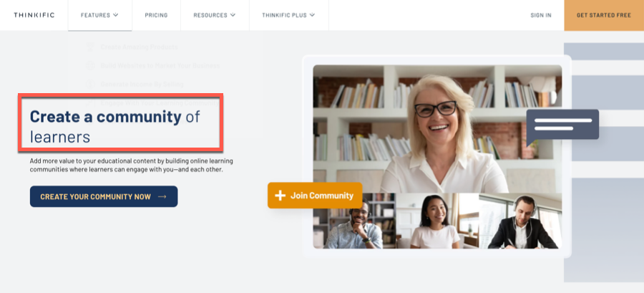Click the Get Started Free button

604,15
